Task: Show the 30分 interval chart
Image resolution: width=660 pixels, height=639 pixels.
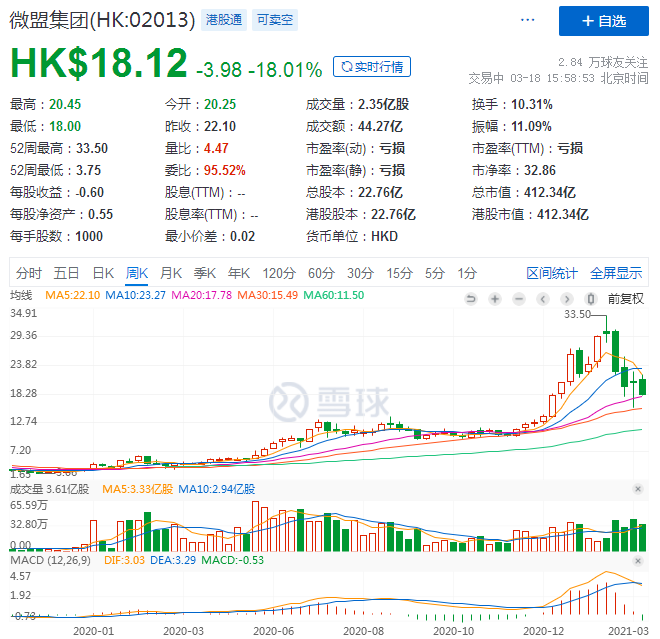Action: coord(360,273)
